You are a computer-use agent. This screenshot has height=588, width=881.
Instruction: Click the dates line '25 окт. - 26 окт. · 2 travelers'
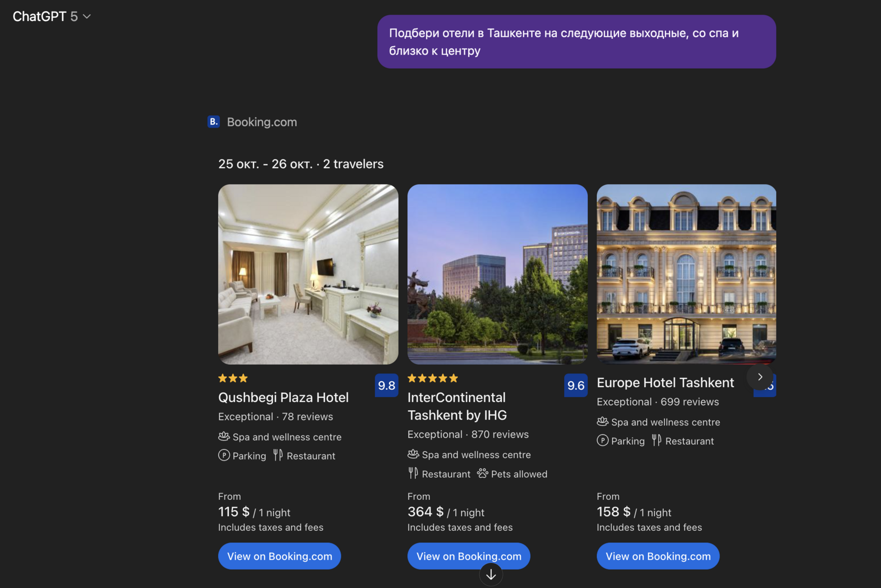[301, 164]
